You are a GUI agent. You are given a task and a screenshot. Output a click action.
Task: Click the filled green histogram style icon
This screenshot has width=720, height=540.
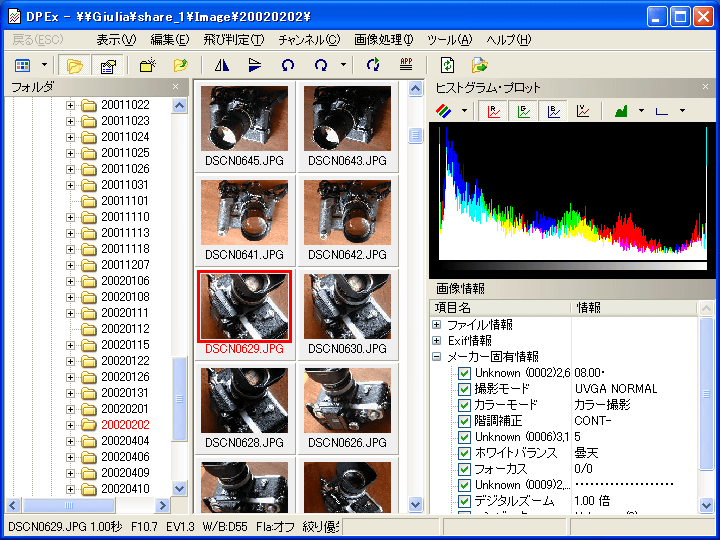[621, 111]
